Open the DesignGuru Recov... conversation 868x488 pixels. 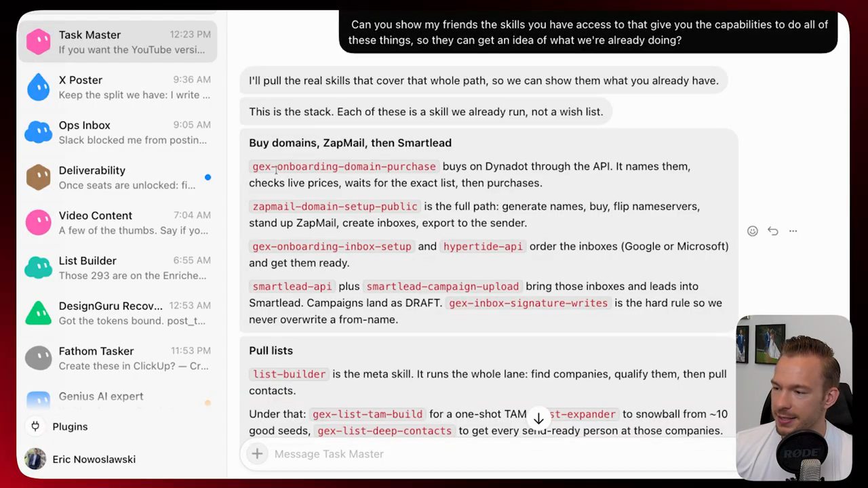pyautogui.click(x=117, y=313)
